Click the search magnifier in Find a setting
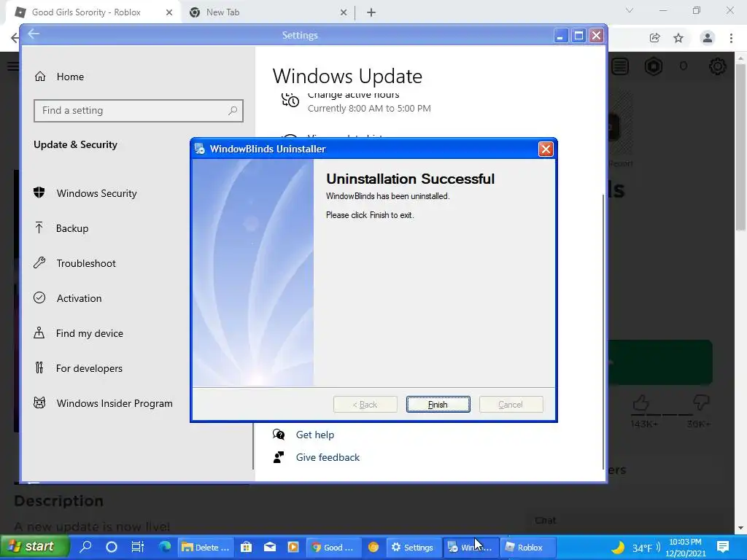 [233, 111]
